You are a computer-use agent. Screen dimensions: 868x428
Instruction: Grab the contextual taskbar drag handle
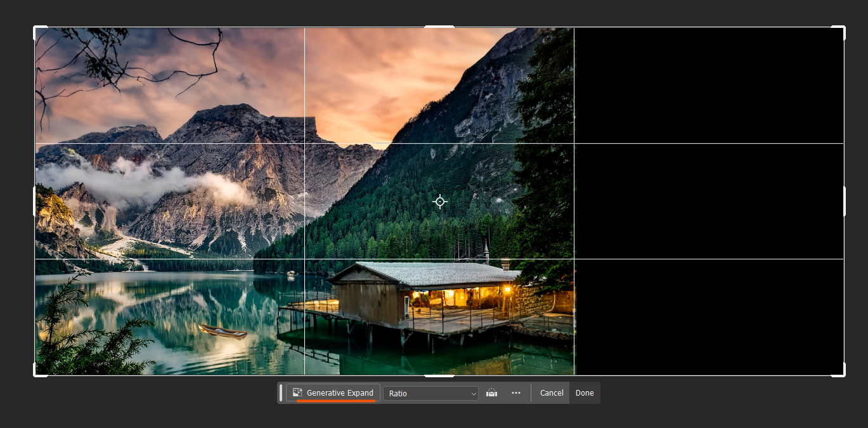(x=281, y=392)
